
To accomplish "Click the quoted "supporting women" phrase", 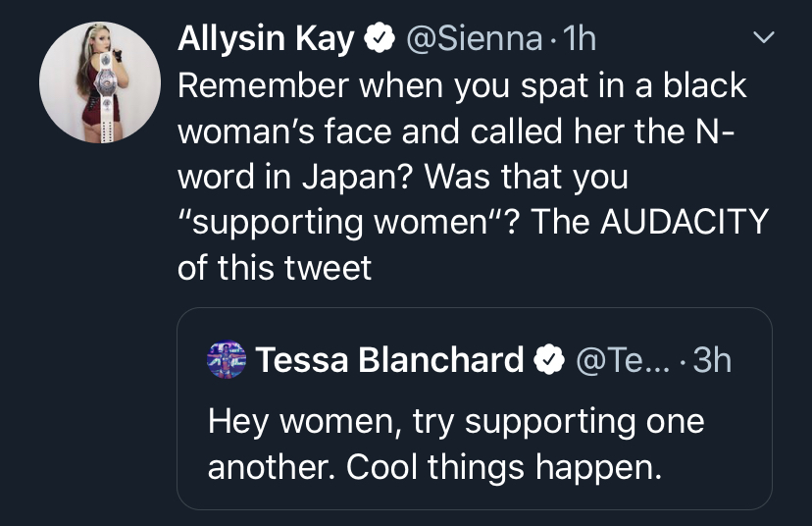I will (353, 222).
